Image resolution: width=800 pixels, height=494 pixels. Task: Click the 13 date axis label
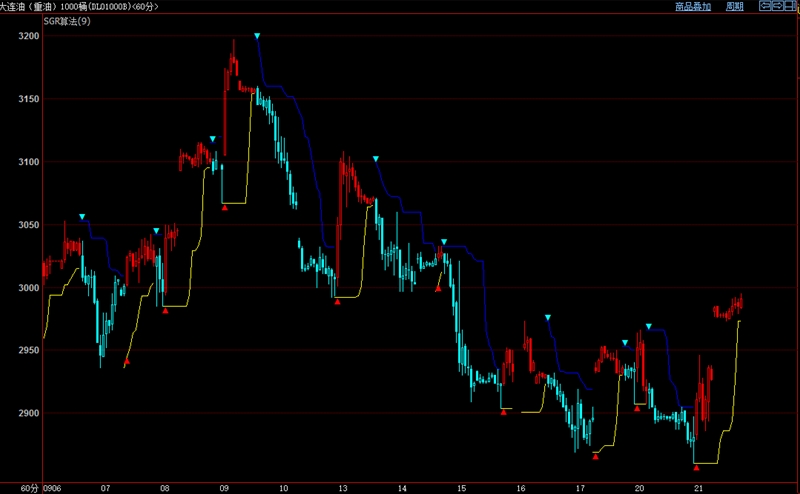click(342, 488)
